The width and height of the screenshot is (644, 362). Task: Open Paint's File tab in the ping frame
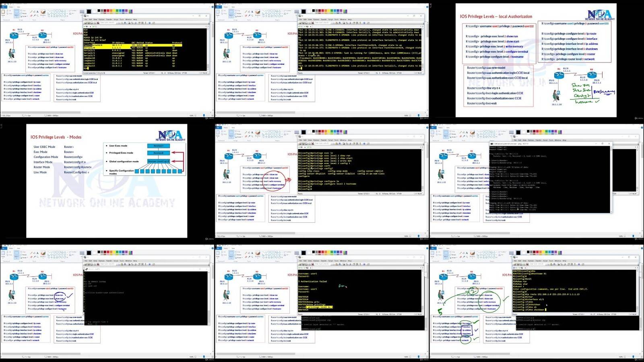pos(433,127)
